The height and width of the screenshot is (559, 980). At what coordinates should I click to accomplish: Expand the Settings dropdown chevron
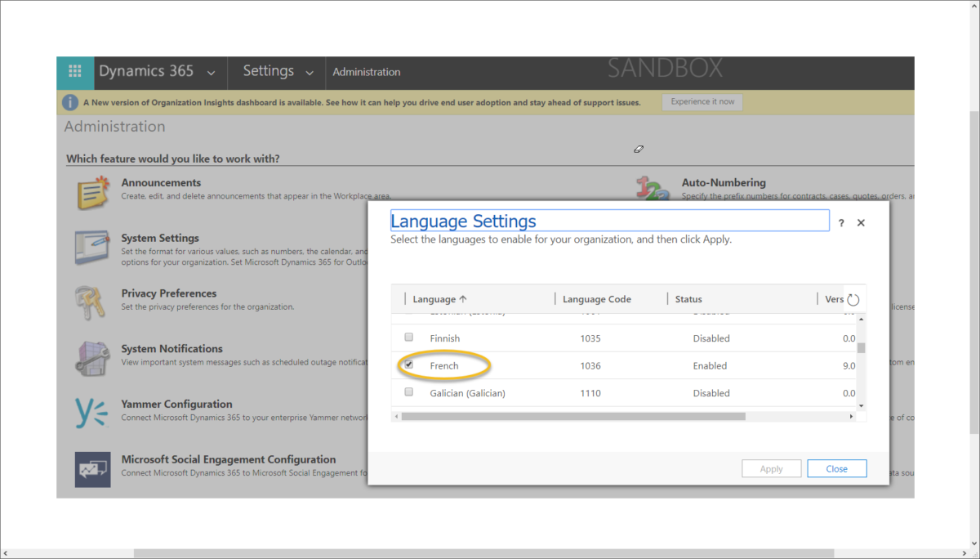310,73
